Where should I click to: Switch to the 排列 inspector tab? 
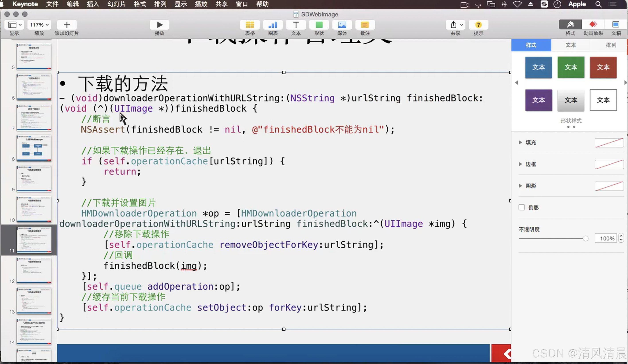tap(610, 45)
